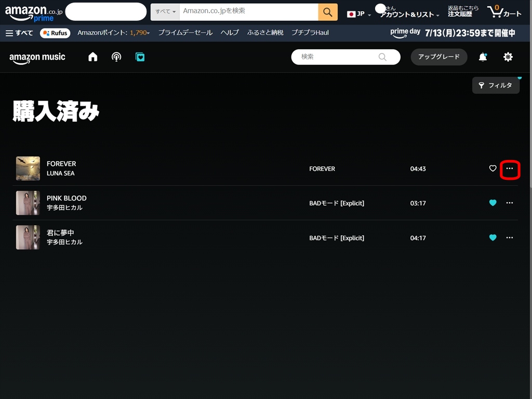Open the すべて search category dropdown
Image resolution: width=532 pixels, height=399 pixels.
click(x=165, y=12)
